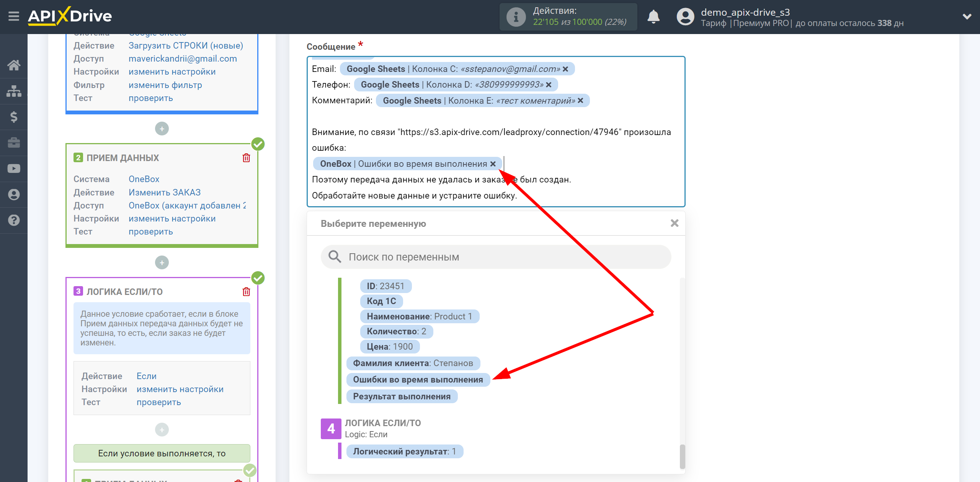Remove the Колонка E comment variable
Image resolution: width=980 pixels, height=482 pixels.
click(x=580, y=101)
